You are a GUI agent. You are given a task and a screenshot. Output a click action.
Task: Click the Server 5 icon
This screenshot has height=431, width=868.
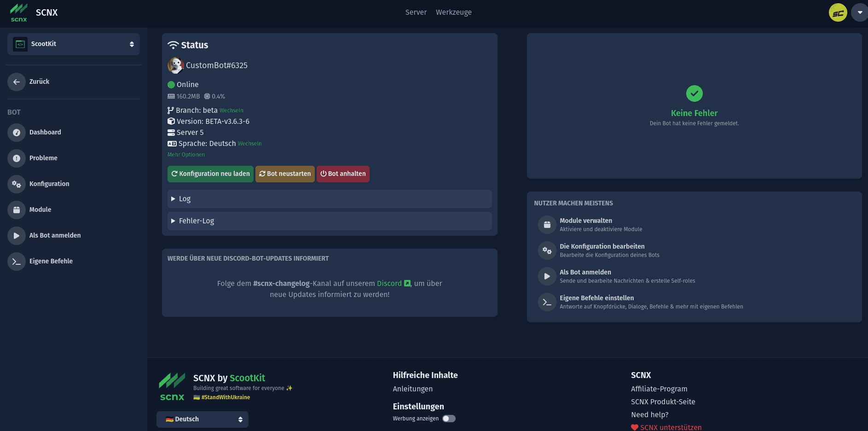[x=171, y=133]
